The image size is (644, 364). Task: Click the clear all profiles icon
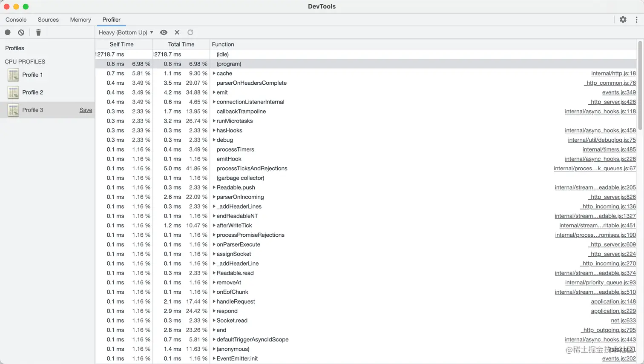pyautogui.click(x=21, y=32)
